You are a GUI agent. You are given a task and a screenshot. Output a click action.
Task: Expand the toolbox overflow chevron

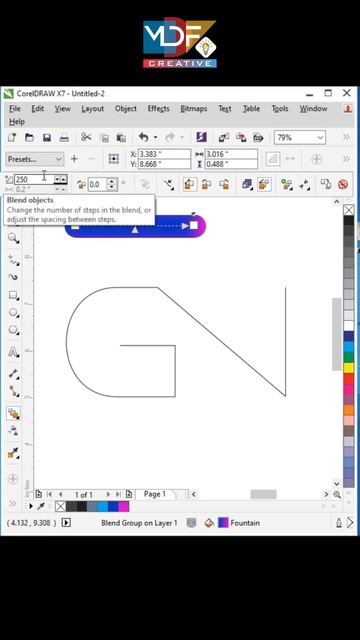point(13,503)
